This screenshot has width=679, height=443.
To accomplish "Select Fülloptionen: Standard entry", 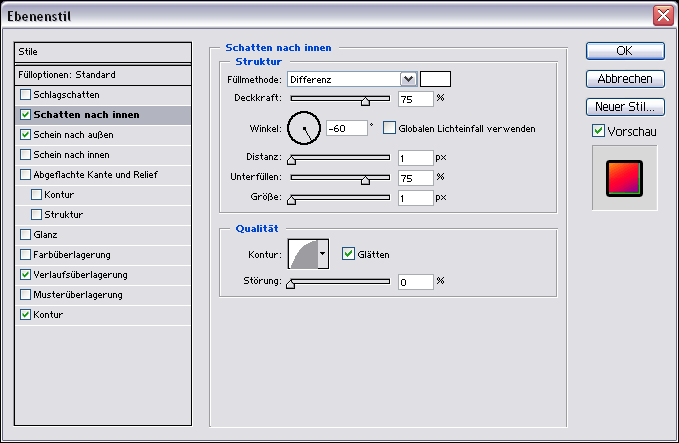I will pyautogui.click(x=103, y=75).
